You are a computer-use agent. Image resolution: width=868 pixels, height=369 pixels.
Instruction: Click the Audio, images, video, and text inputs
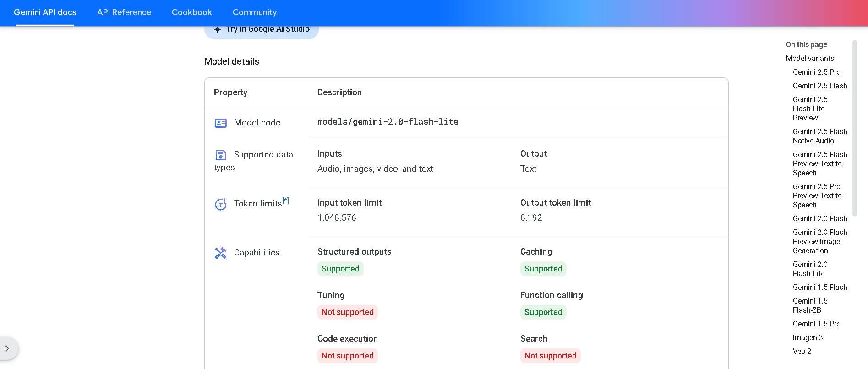coord(375,169)
